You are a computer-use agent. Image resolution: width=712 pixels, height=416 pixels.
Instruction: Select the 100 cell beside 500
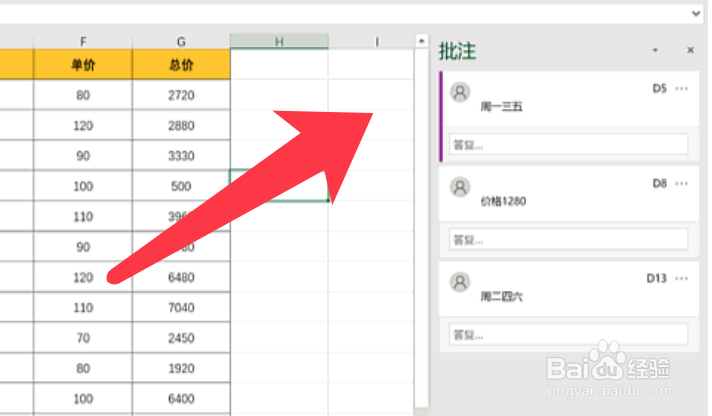tap(83, 186)
